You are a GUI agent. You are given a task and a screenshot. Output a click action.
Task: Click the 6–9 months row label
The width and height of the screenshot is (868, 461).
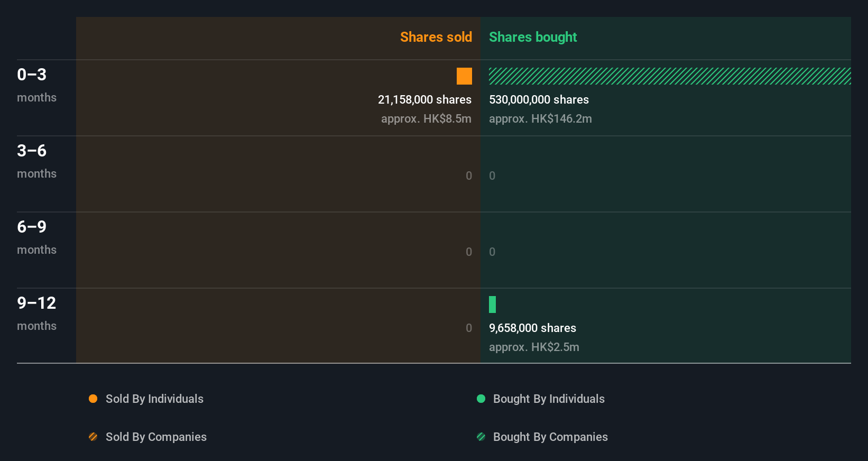[36, 237]
